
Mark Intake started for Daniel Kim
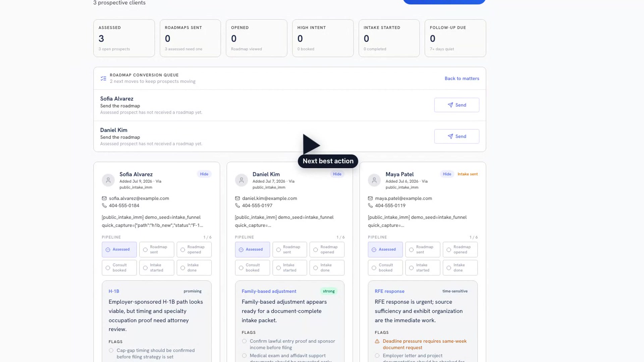click(x=289, y=267)
